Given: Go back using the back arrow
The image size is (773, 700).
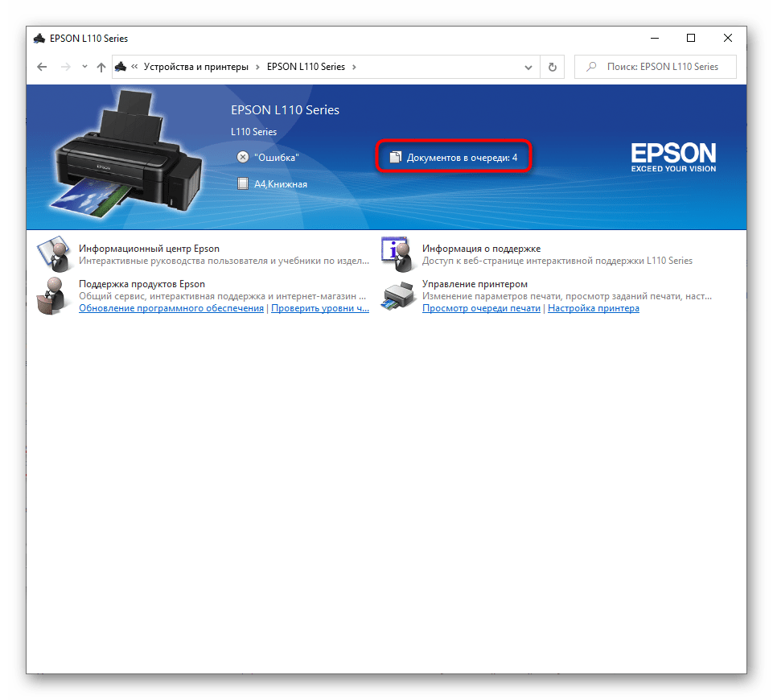Looking at the screenshot, I should point(42,68).
